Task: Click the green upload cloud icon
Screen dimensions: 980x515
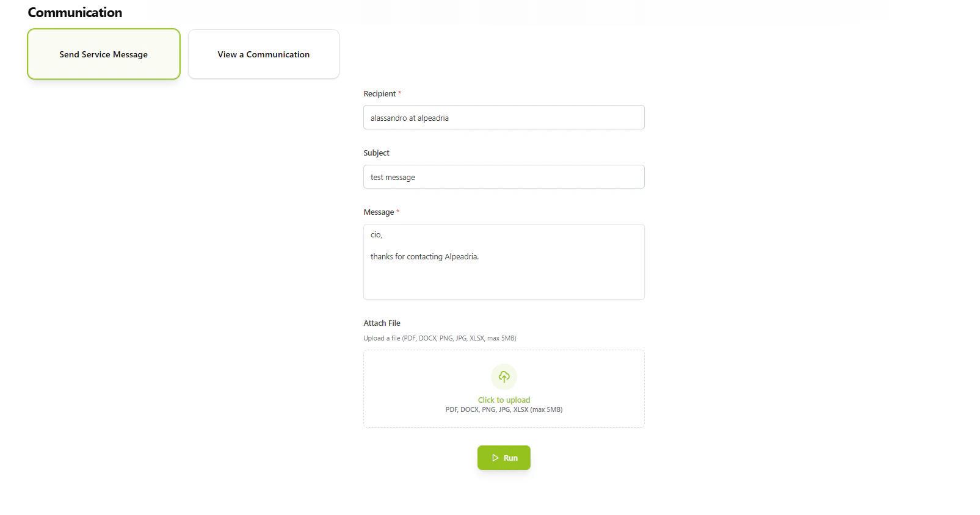Action: tap(503, 376)
